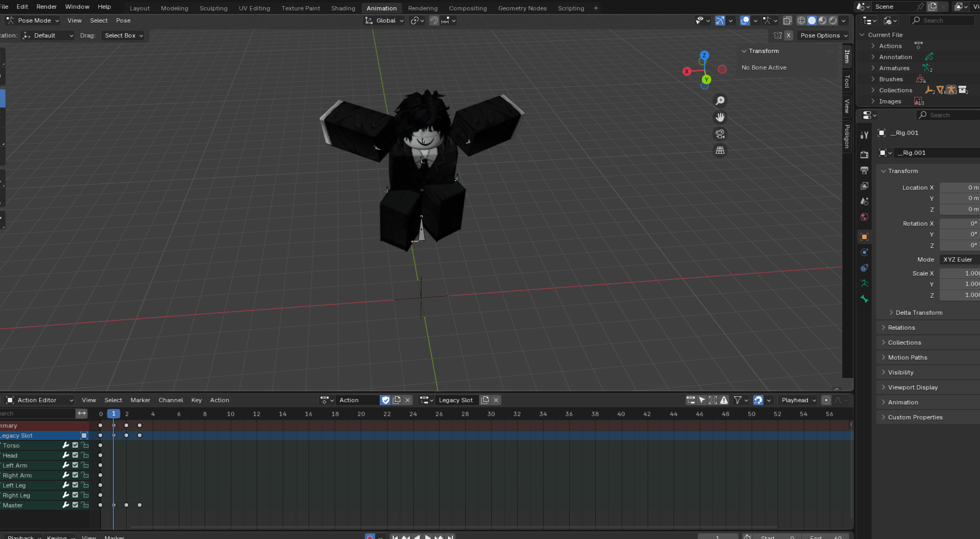980x539 pixels.
Task: Open the Marker menu in Action Editor
Action: (x=140, y=400)
